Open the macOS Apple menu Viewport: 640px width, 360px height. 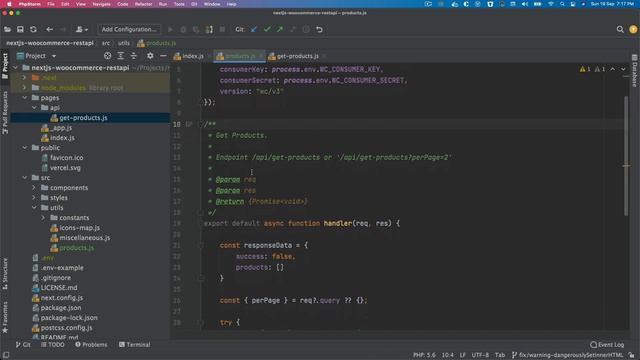9,4
